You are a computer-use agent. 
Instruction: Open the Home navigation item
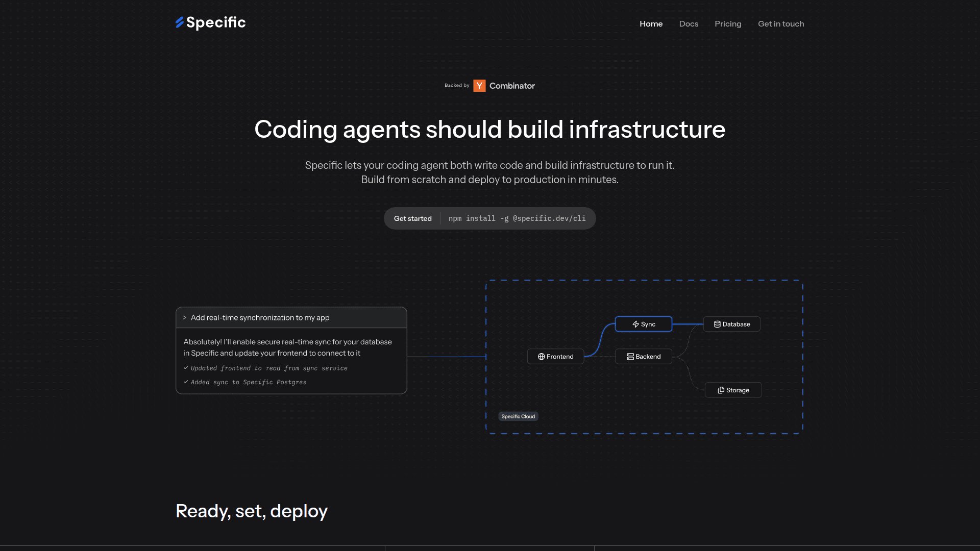651,24
